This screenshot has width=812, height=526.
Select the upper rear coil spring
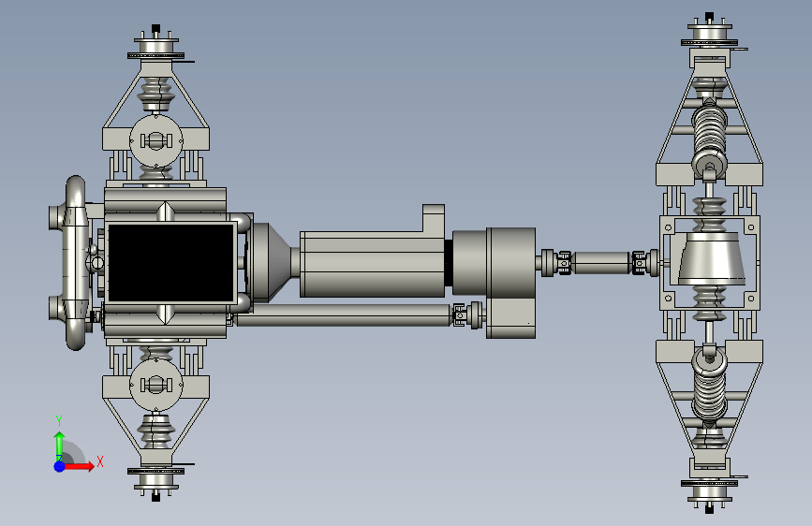[x=710, y=131]
